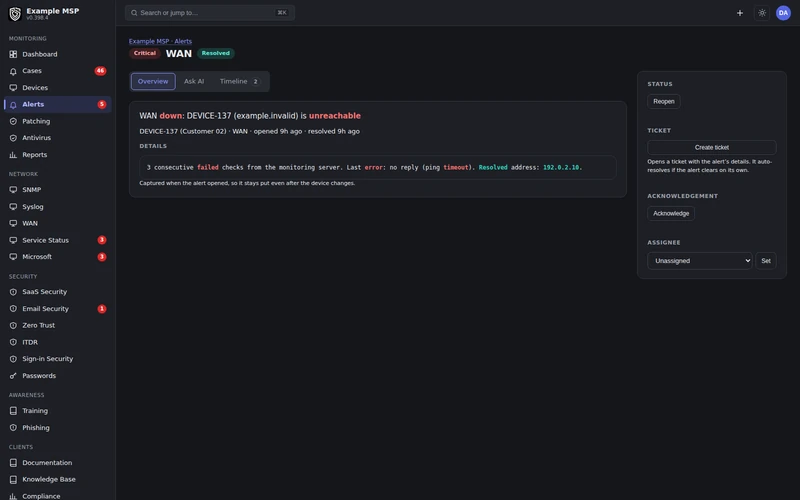Click the plus icon in top bar
This screenshot has width=800, height=500.
pyautogui.click(x=740, y=13)
